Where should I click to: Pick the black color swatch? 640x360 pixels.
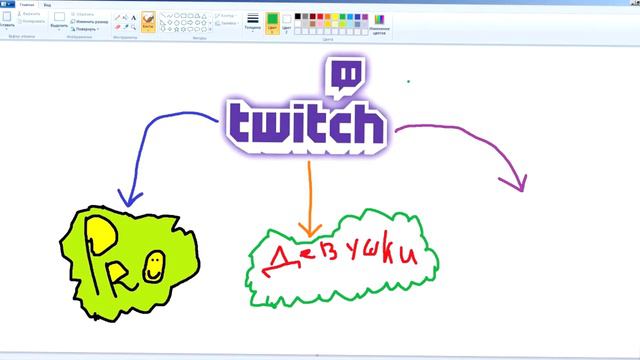point(298,16)
